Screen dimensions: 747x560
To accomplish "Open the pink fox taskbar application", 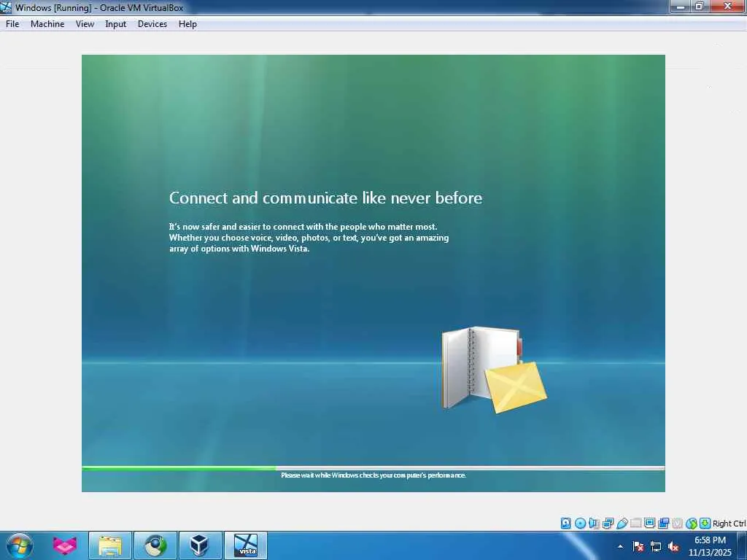I will [x=65, y=545].
